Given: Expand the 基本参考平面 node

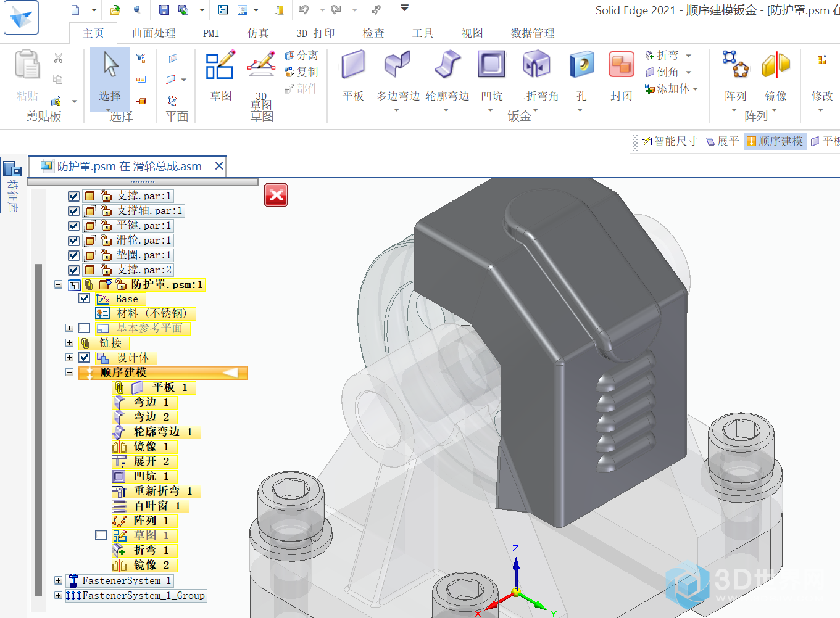Looking at the screenshot, I should pyautogui.click(x=69, y=328).
